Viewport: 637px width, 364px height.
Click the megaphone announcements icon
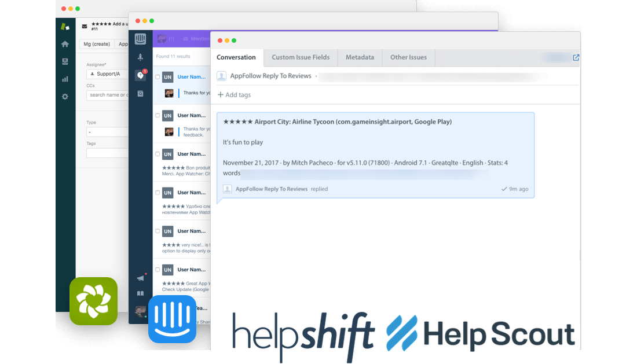tap(140, 278)
